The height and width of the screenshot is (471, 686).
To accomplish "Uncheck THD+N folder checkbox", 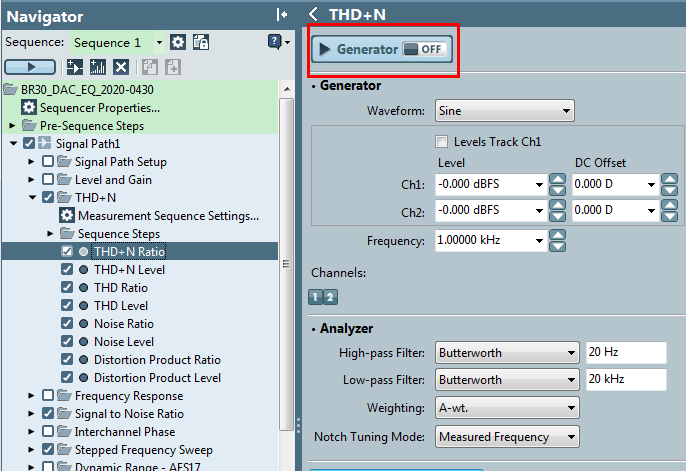I will [x=48, y=197].
